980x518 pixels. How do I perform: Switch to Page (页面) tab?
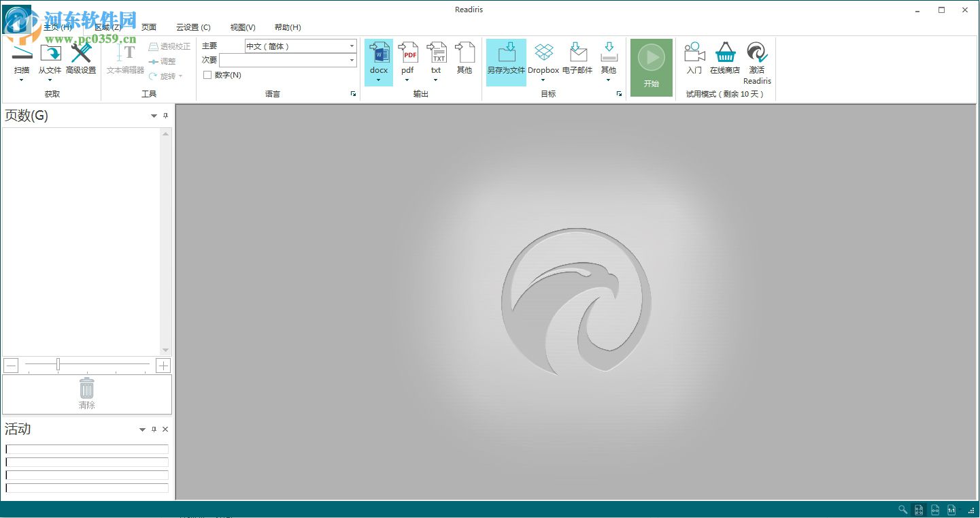click(x=149, y=27)
